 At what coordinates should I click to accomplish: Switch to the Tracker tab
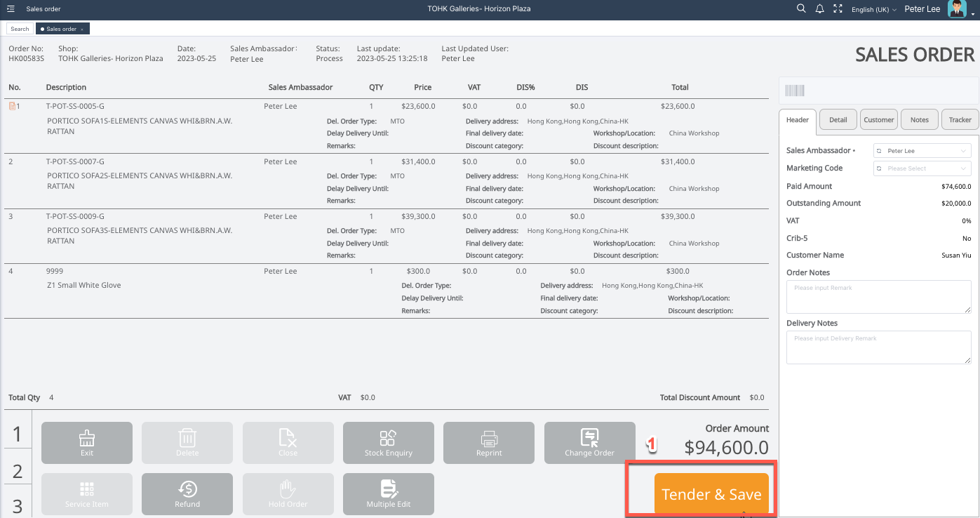coord(960,120)
